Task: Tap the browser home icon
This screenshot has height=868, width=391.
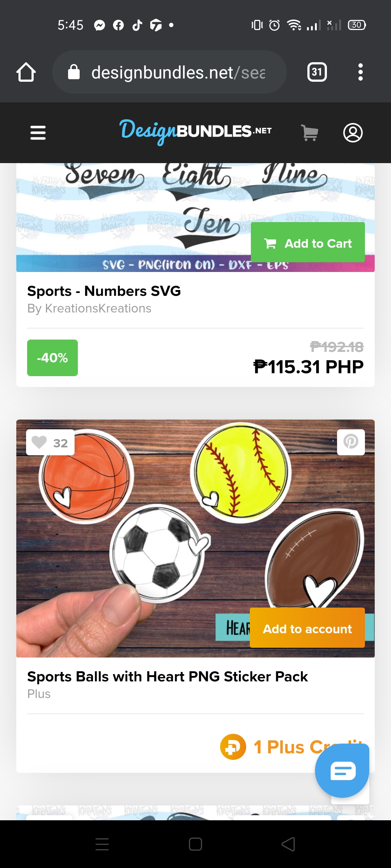Action: point(26,72)
